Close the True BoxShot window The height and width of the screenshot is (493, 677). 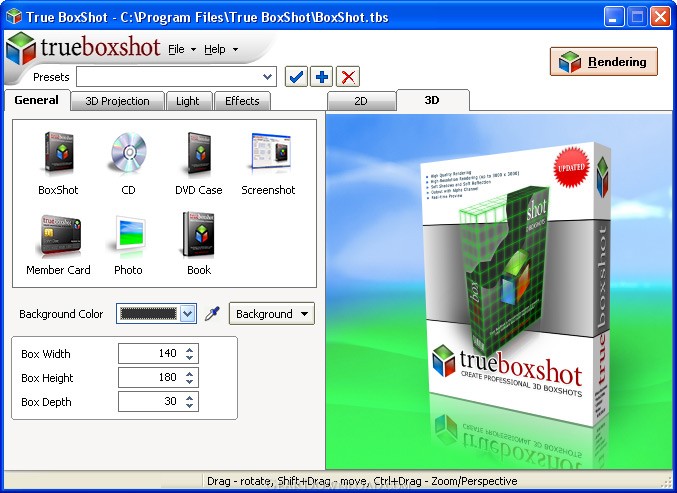660,17
